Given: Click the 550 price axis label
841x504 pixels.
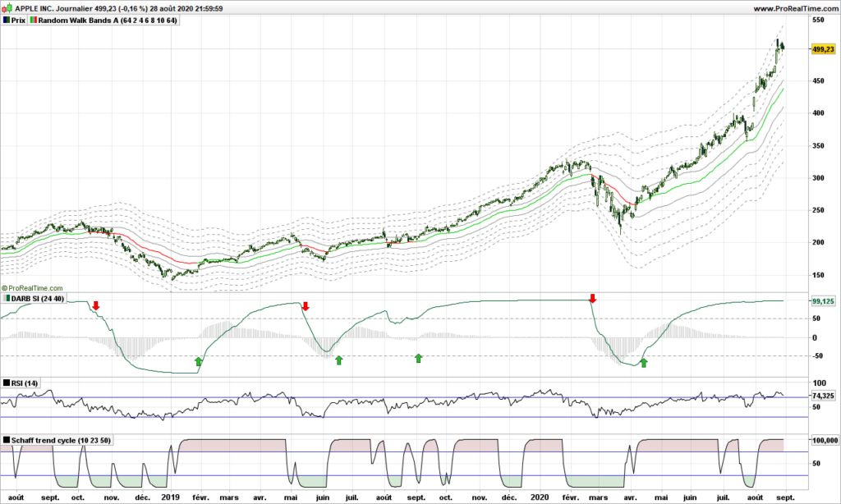Looking at the screenshot, I should [818, 21].
